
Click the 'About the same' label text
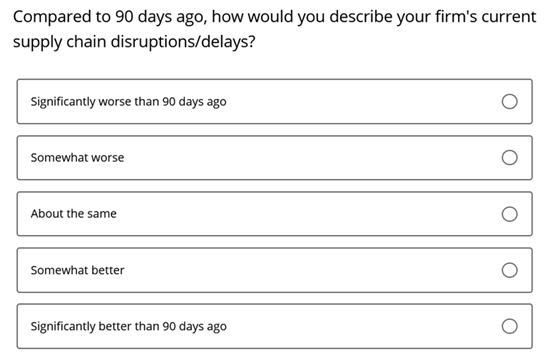tap(74, 214)
